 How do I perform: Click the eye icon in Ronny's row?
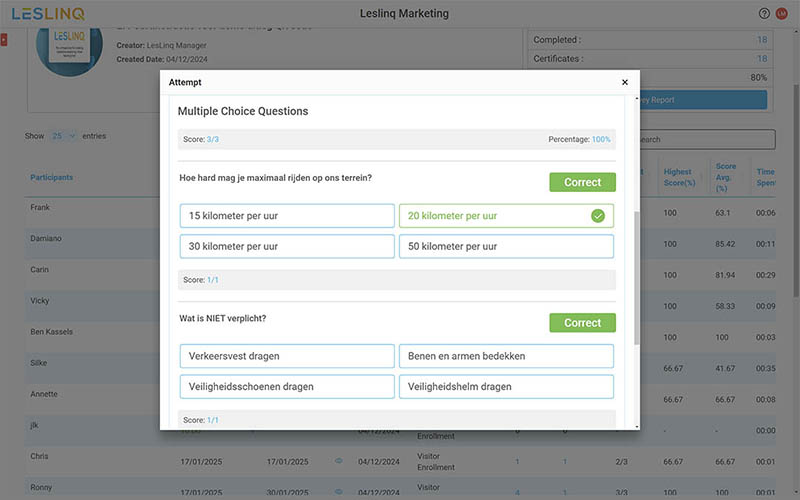[x=338, y=491]
